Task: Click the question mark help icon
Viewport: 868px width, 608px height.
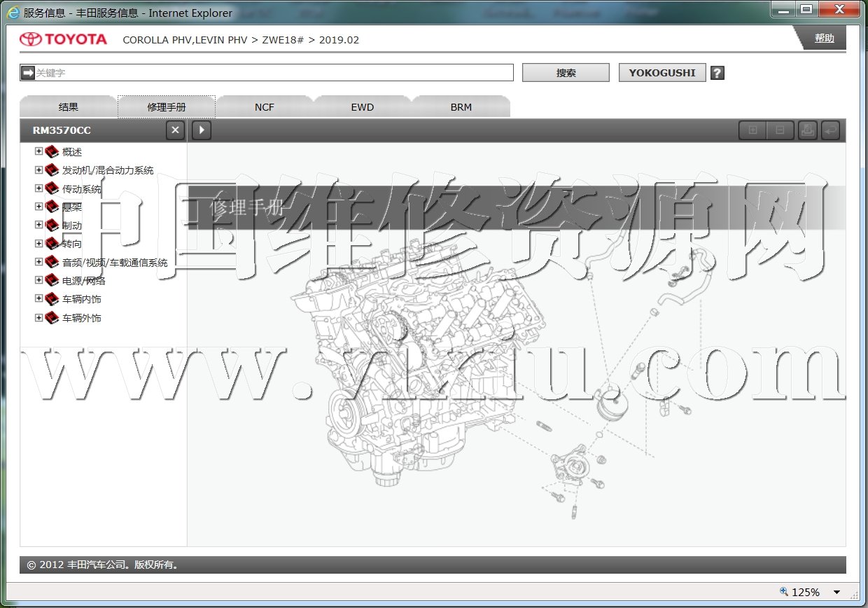Action: click(717, 73)
